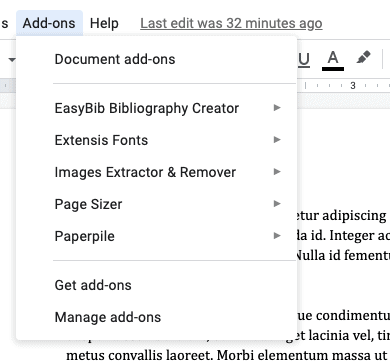Open the text color picker

[333, 60]
